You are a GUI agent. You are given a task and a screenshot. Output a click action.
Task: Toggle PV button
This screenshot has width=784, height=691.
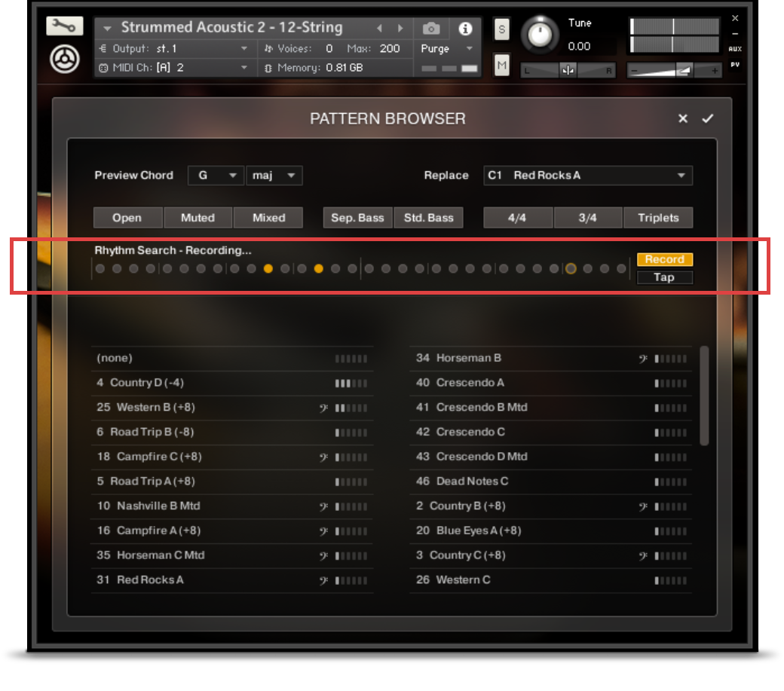click(735, 65)
